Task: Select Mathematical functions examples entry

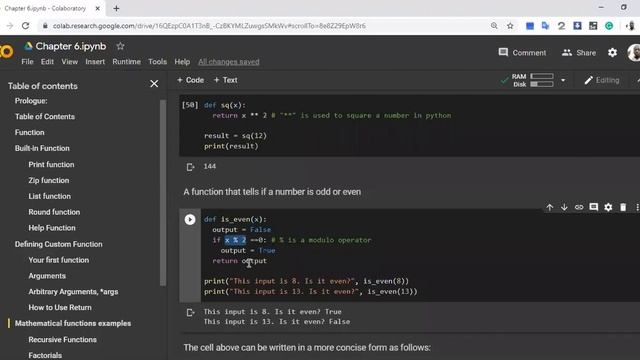Action: [x=73, y=323]
